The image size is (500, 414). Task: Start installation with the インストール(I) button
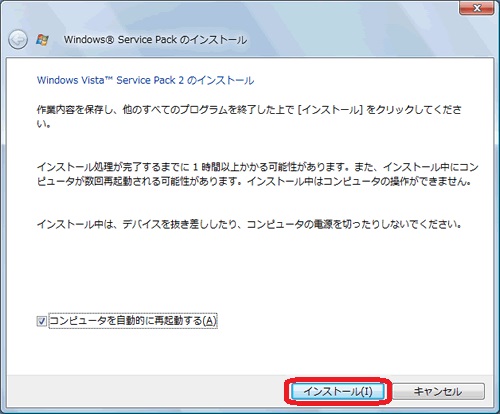(x=338, y=391)
